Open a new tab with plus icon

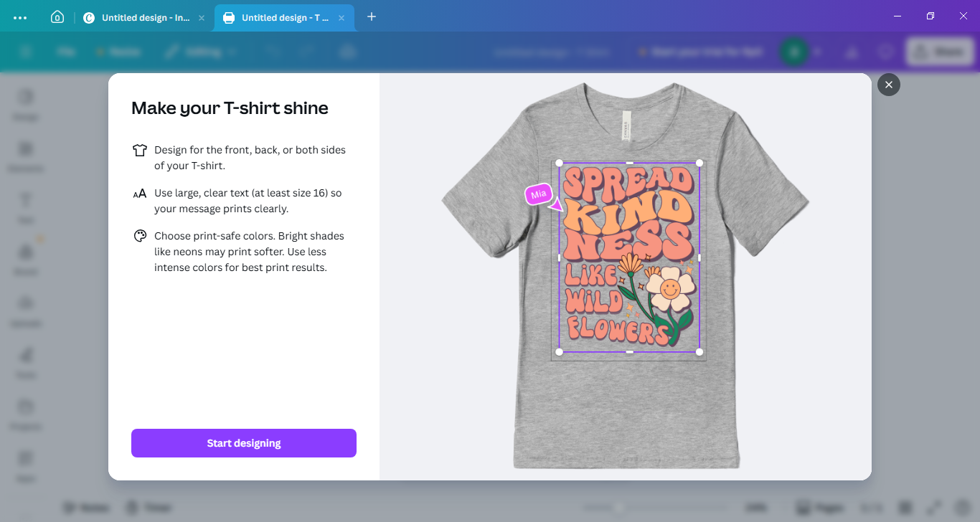(x=372, y=16)
